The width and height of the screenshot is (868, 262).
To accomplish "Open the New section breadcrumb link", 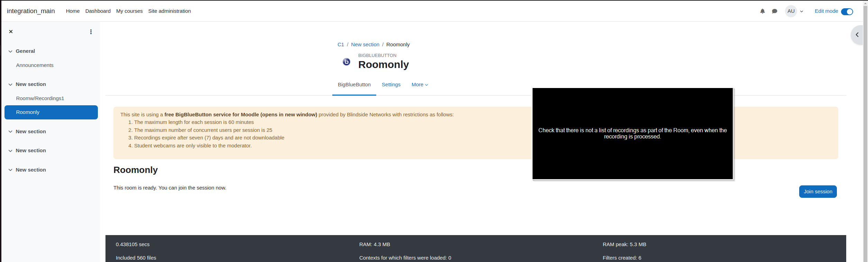I will (x=365, y=45).
